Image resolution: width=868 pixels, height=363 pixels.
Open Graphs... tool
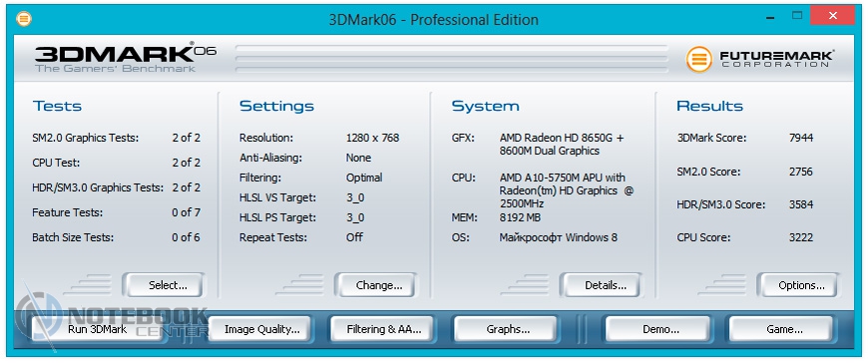[507, 329]
